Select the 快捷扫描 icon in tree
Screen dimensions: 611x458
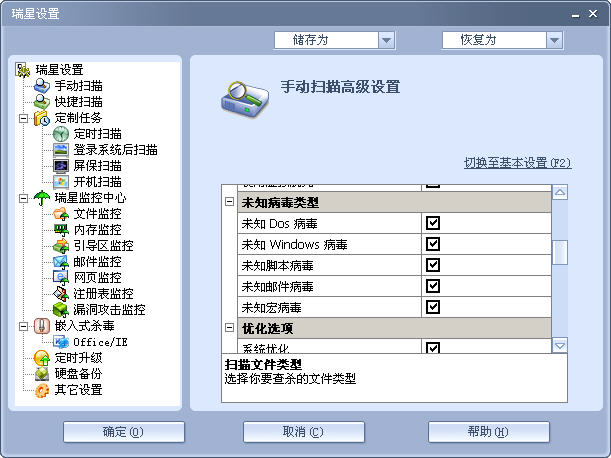[42, 102]
